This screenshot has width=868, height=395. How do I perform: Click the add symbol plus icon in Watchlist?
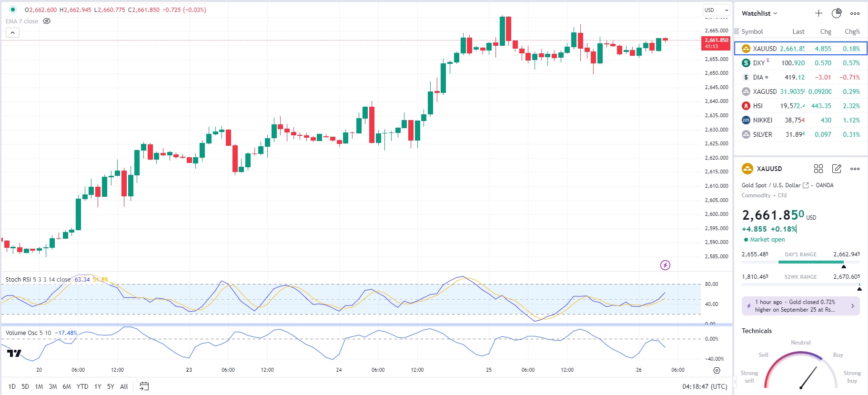[818, 13]
